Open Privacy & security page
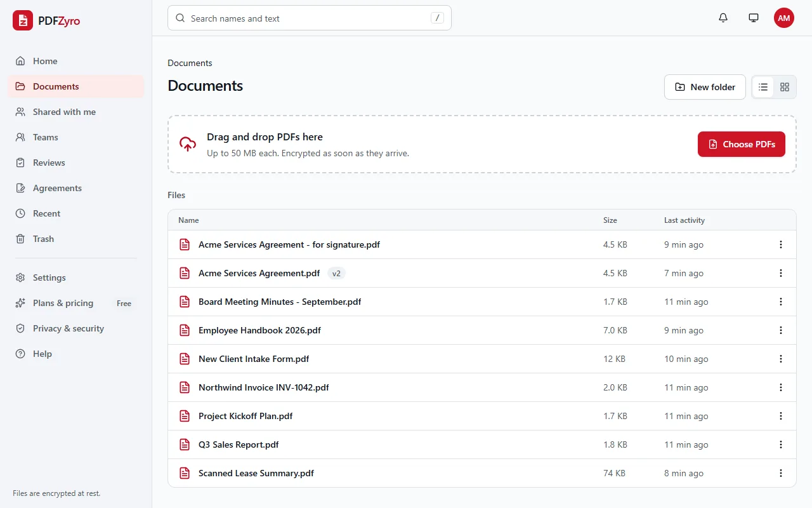The height and width of the screenshot is (508, 812). (x=76, y=328)
